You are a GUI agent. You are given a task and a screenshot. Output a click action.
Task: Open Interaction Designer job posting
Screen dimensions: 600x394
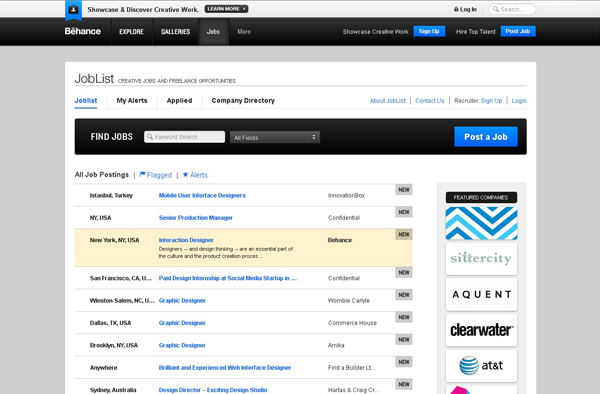[186, 240]
